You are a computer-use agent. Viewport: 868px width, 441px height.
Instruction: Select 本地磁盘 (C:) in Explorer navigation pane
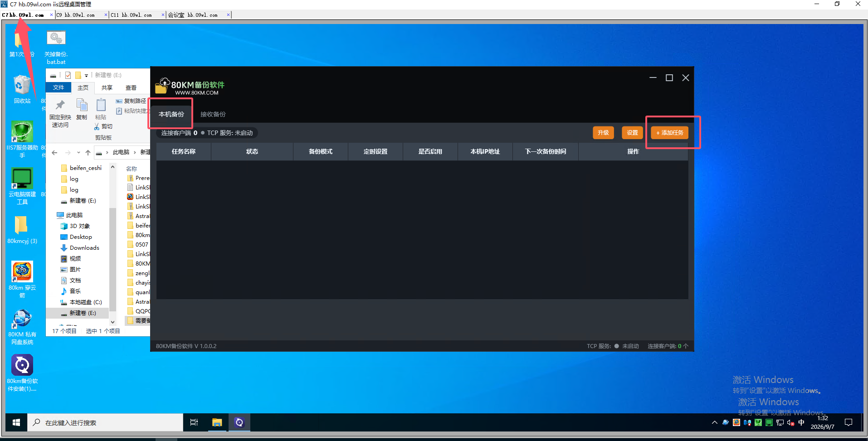(x=81, y=302)
